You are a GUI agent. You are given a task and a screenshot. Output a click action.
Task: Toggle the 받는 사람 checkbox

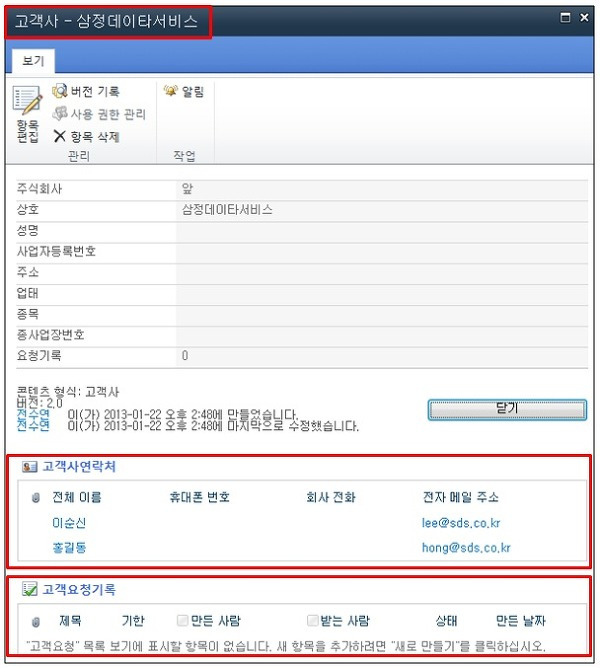pos(312,621)
